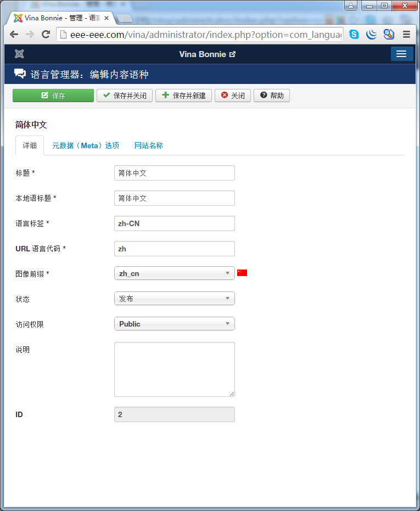Click the green 保存 button
Image resolution: width=420 pixels, height=511 pixels.
point(53,96)
